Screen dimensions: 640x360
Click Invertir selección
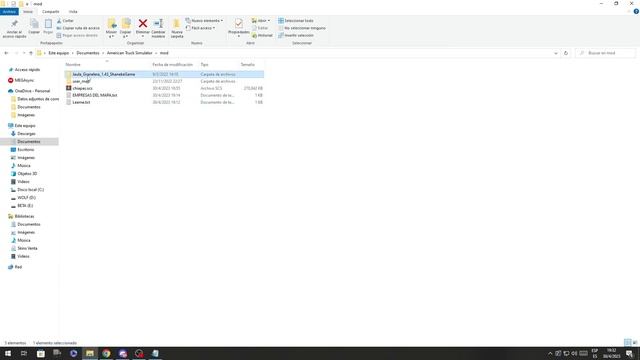(x=296, y=35)
